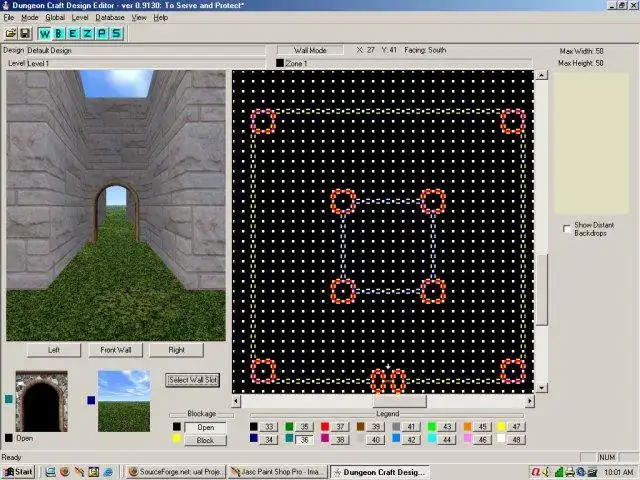Choose the Open blockage button
This screenshot has height=480, width=640.
(205, 427)
